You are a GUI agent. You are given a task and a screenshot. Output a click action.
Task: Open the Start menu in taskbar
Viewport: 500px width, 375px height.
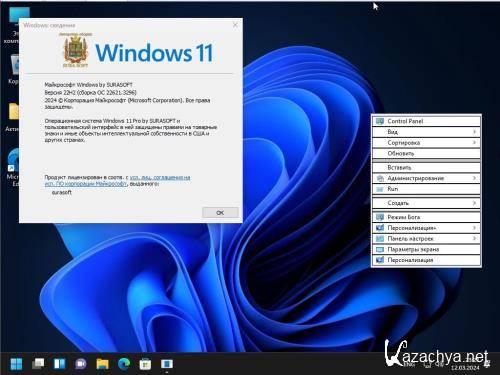click(x=16, y=364)
